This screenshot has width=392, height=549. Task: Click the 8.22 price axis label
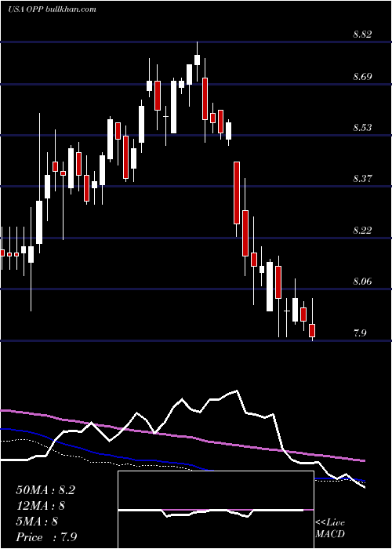(x=362, y=230)
